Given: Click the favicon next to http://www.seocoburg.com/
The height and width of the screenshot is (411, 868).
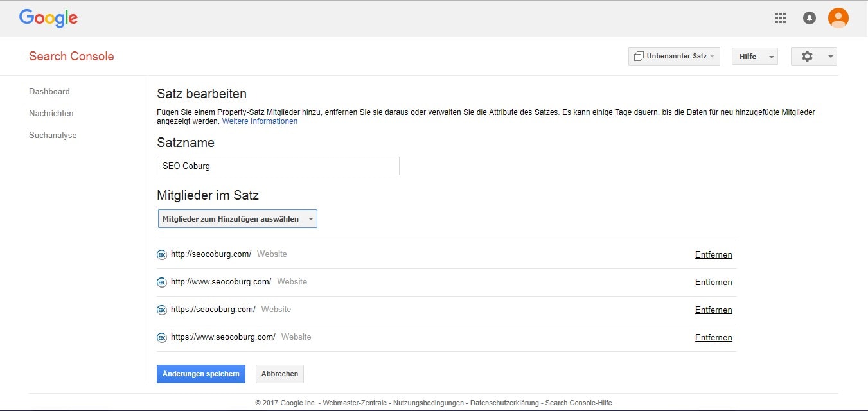Looking at the screenshot, I should (162, 282).
